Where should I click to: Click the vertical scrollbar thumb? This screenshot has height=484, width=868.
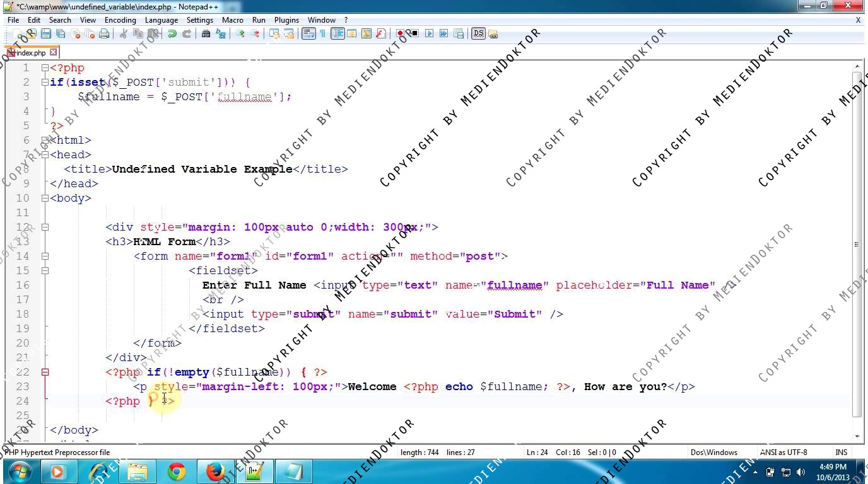(x=857, y=245)
